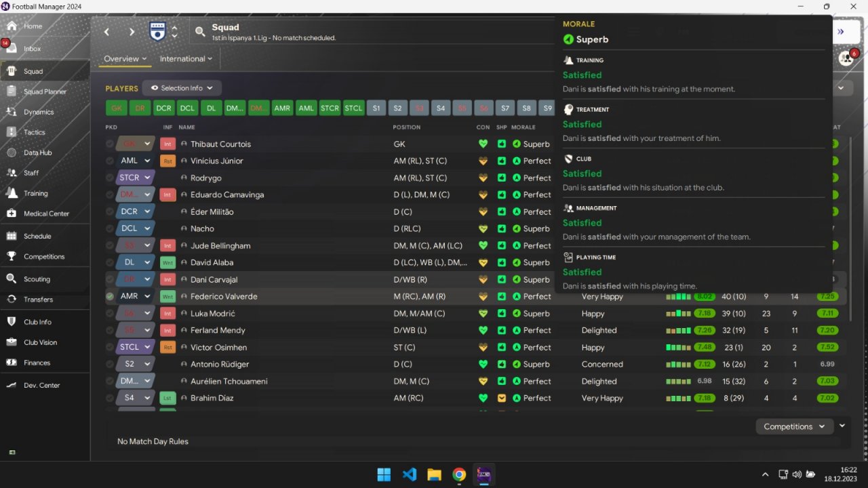Click the forward navigation arrow

coord(132,32)
